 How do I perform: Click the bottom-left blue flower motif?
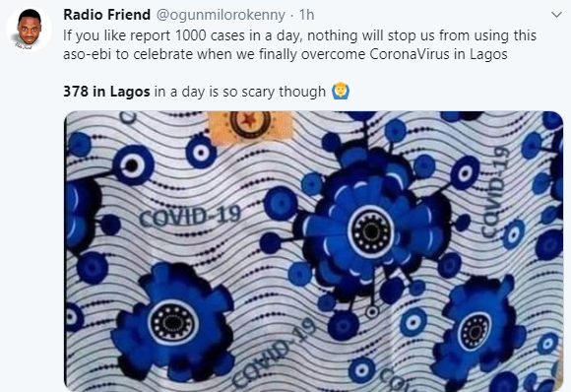pyautogui.click(x=173, y=322)
